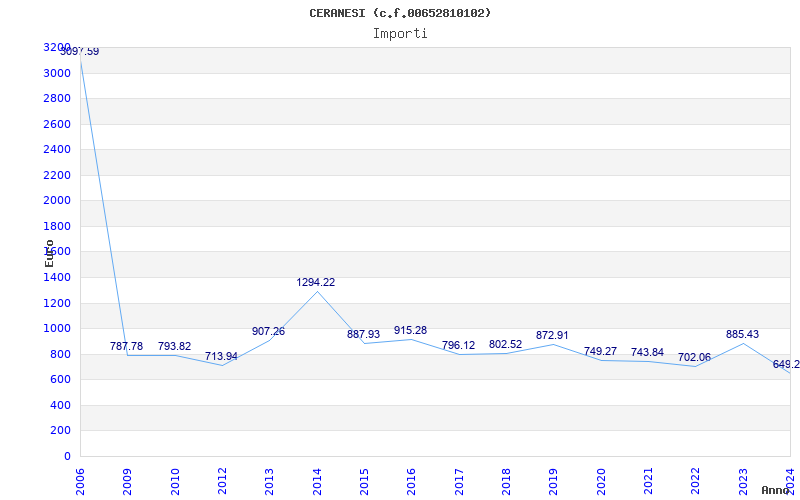Select the 2014 year axis label
This screenshot has height=500, width=800.
coord(317,481)
